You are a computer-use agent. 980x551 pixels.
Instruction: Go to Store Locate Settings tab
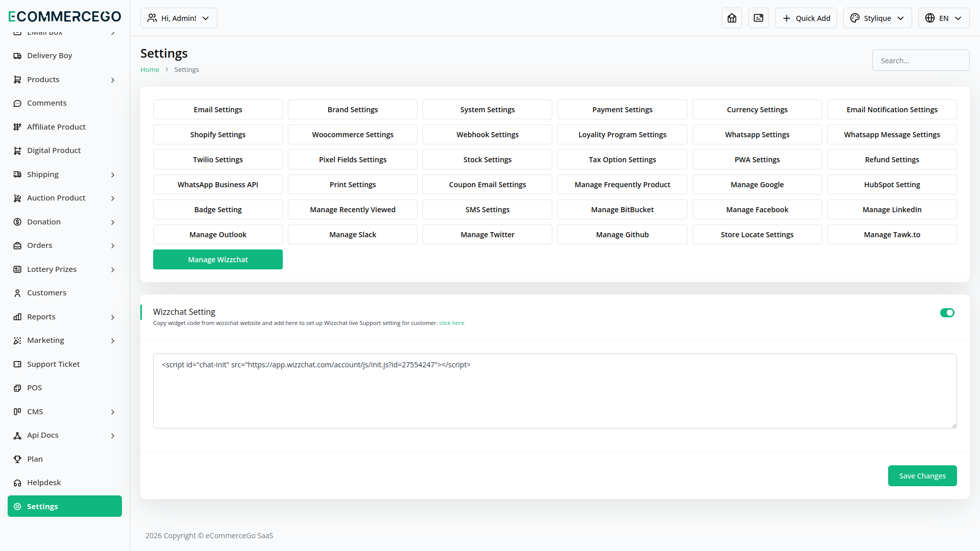click(757, 234)
